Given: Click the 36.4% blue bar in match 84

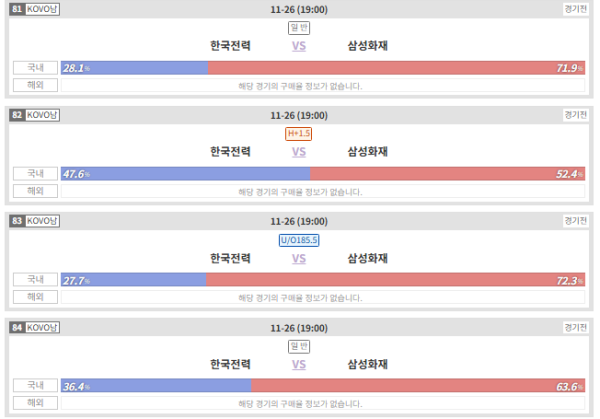Looking at the screenshot, I should [x=156, y=386].
